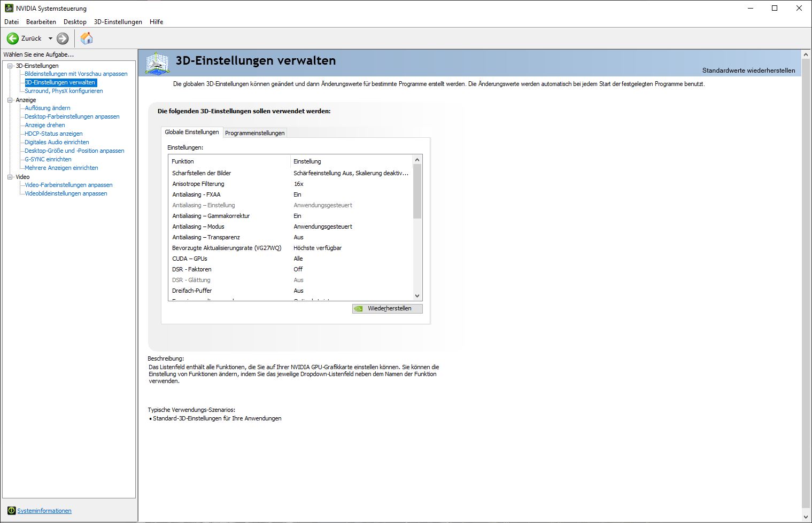812x523 pixels.
Task: Open Desktop-Größe und -Position anpassen
Action: (x=74, y=151)
